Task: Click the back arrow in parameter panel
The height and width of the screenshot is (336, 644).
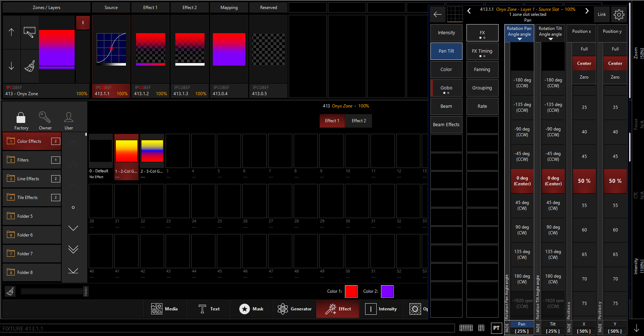Action: [438, 14]
